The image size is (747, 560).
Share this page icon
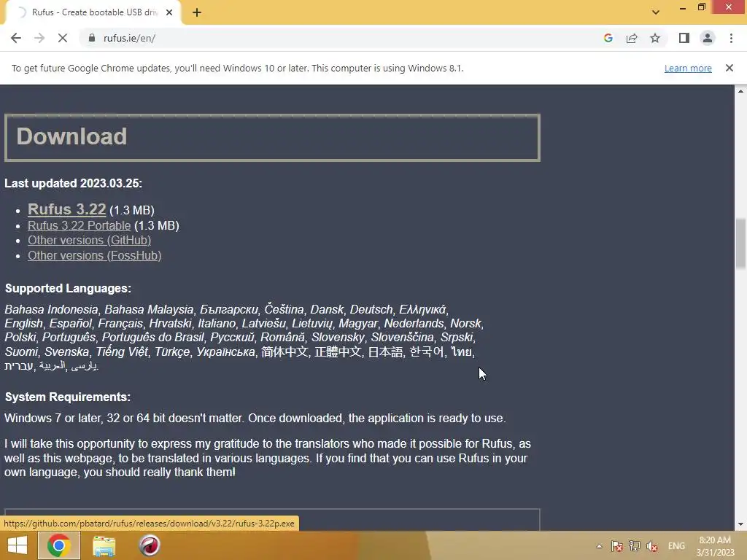[632, 38]
